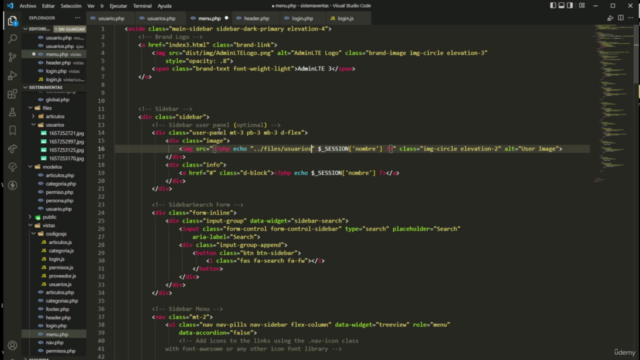
Task: Open the Ejecutar menu
Action: [118, 6]
